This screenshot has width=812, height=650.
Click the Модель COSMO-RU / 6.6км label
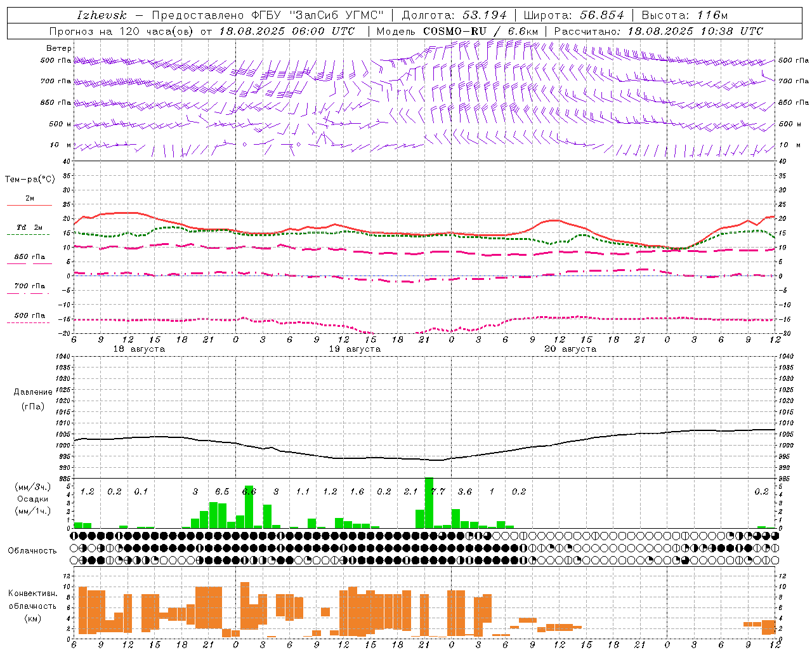457,31
